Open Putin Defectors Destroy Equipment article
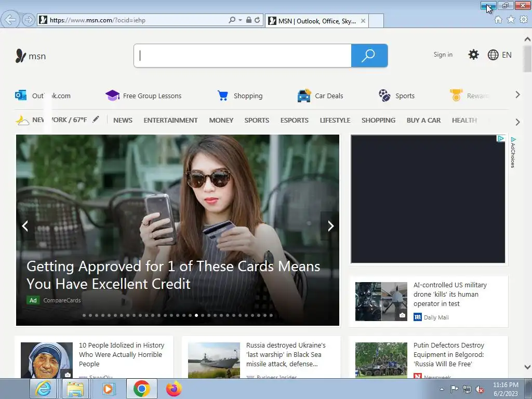 pyautogui.click(x=449, y=354)
